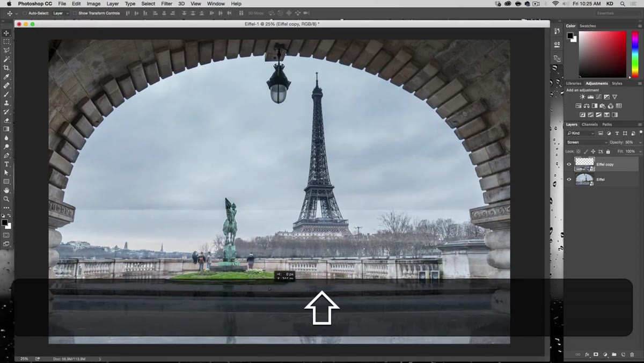Open the Layer menu
The height and width of the screenshot is (363, 644).
(x=113, y=4)
